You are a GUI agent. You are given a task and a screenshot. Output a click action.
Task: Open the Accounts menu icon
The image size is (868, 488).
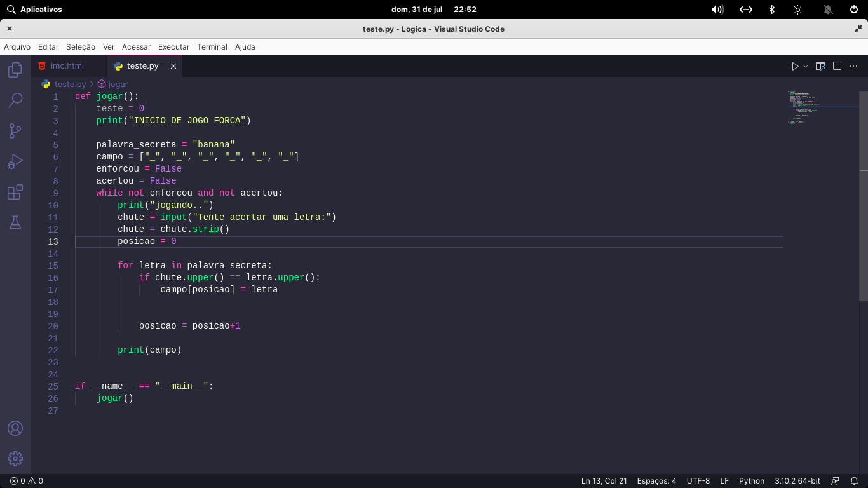[15, 428]
